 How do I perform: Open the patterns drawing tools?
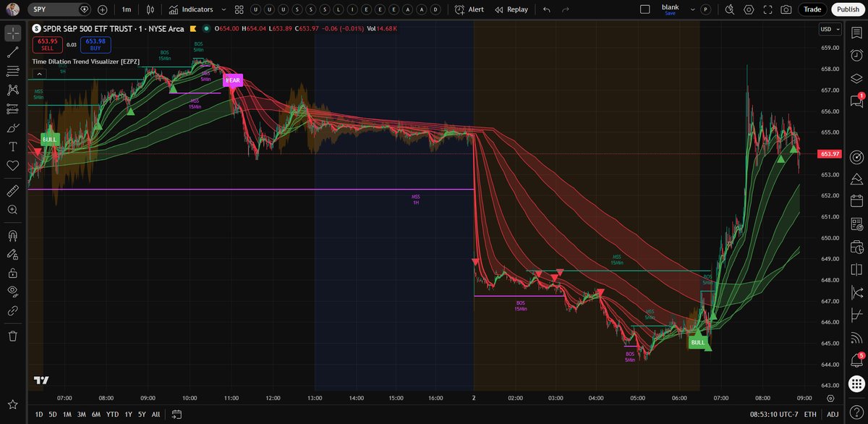pyautogui.click(x=12, y=90)
